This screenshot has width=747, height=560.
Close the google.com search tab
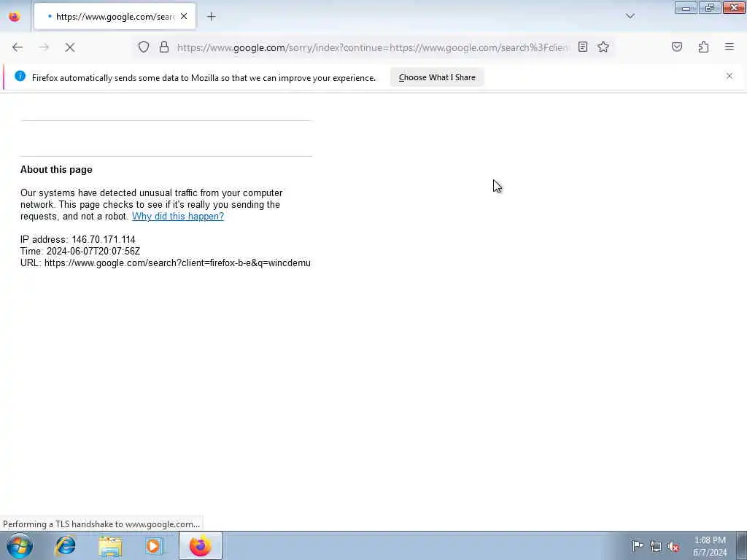(x=184, y=17)
